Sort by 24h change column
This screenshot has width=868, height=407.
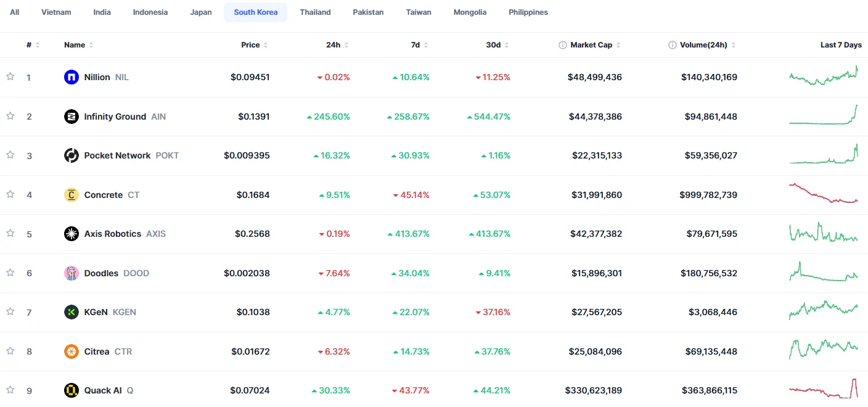tap(337, 45)
